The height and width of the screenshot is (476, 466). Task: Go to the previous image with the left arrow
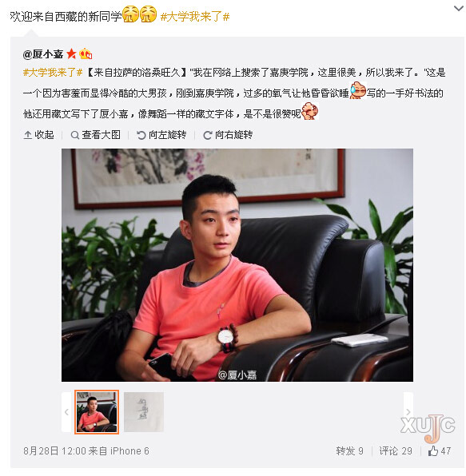click(66, 412)
